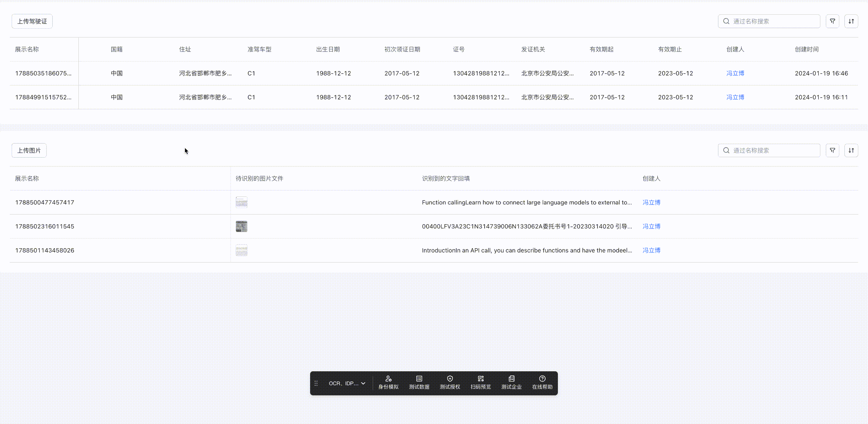Click 冯立博 link in 2024-01-19 16:46 row

point(735,73)
